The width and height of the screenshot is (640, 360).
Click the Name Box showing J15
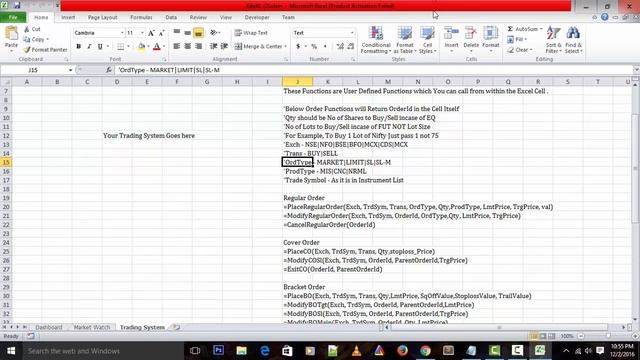pos(33,70)
